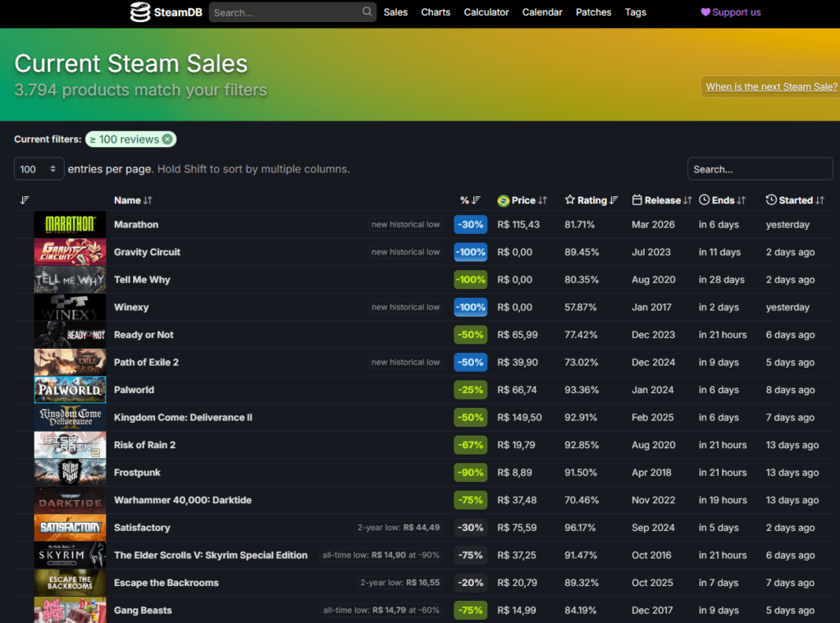Click Marathon's new historical low label
840x623 pixels.
[405, 225]
